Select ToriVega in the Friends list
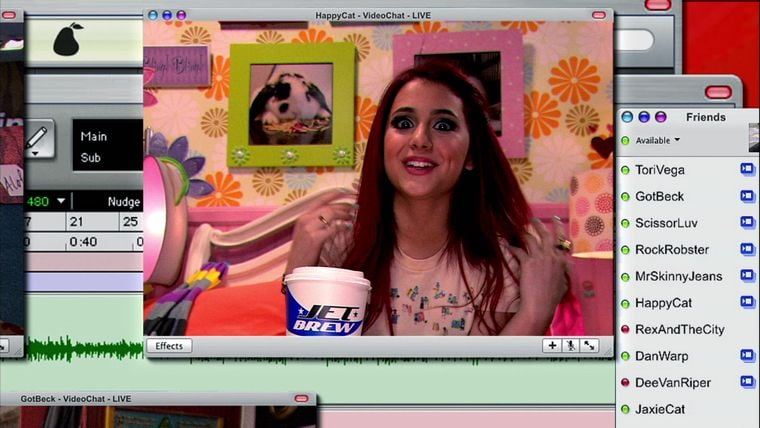The height and width of the screenshot is (428, 760). point(660,170)
